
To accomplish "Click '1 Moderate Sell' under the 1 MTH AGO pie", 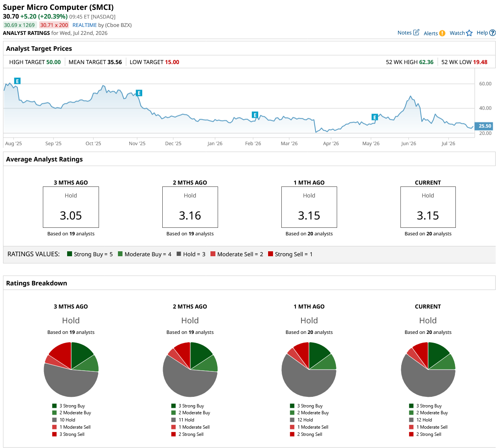I will [313, 427].
